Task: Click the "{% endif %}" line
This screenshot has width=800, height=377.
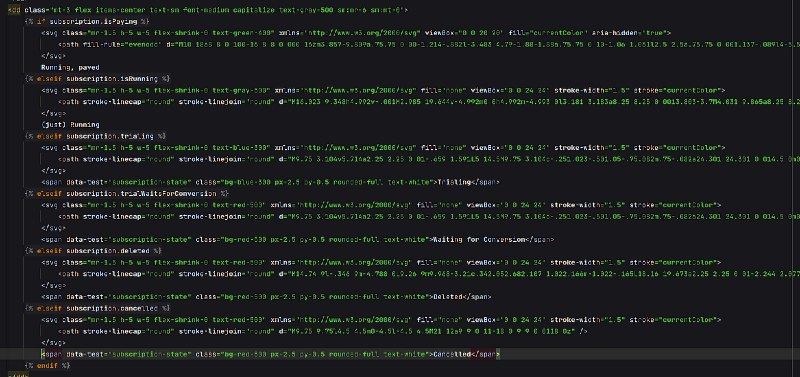Action: click(x=47, y=365)
